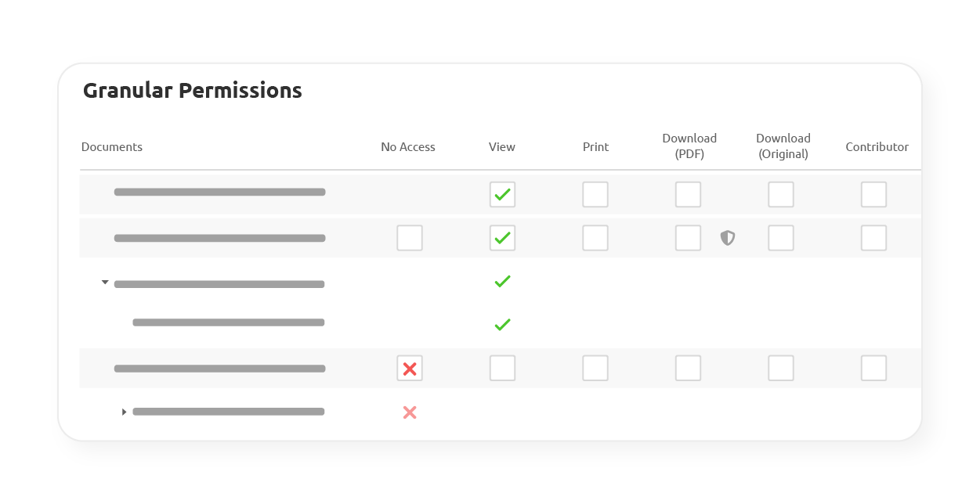This screenshot has width=980, height=504.
Task: Toggle the View checkbox on the second document row
Action: coord(502,238)
